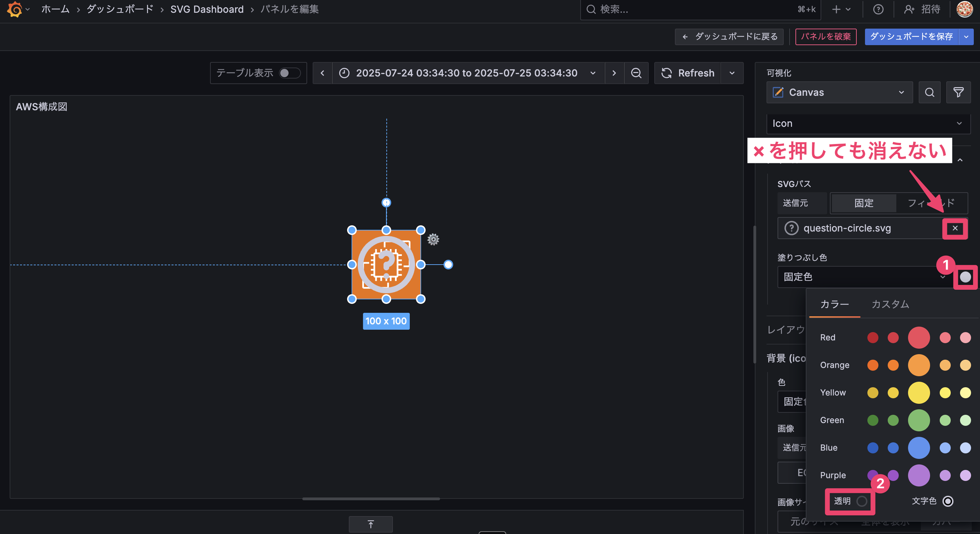
Task: Click the upload arrow button at bottom
Action: point(371,524)
